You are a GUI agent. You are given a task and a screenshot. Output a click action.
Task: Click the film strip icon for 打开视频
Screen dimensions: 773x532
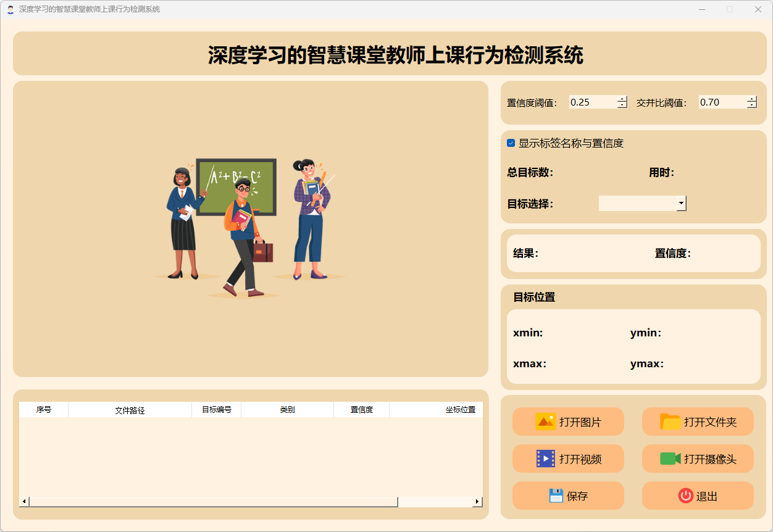(x=545, y=459)
